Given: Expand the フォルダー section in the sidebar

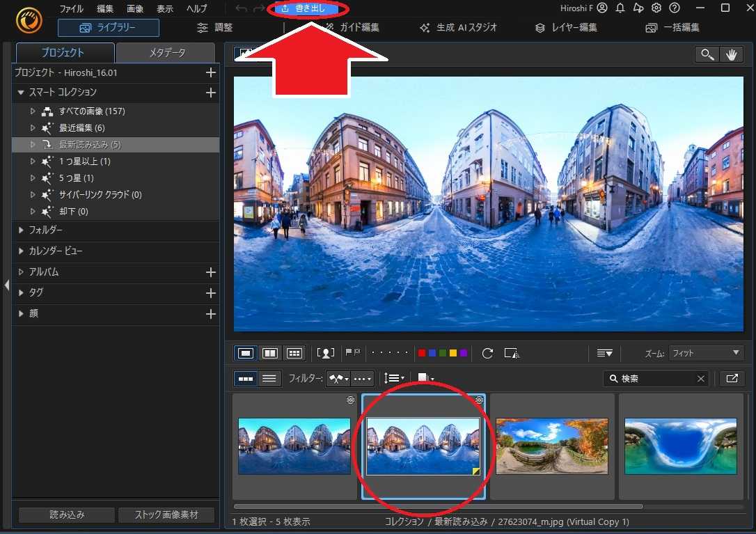Looking at the screenshot, I should point(20,230).
